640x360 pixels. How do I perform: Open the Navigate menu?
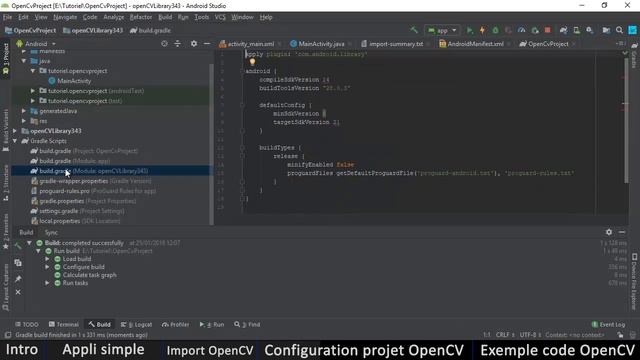[x=65, y=17]
